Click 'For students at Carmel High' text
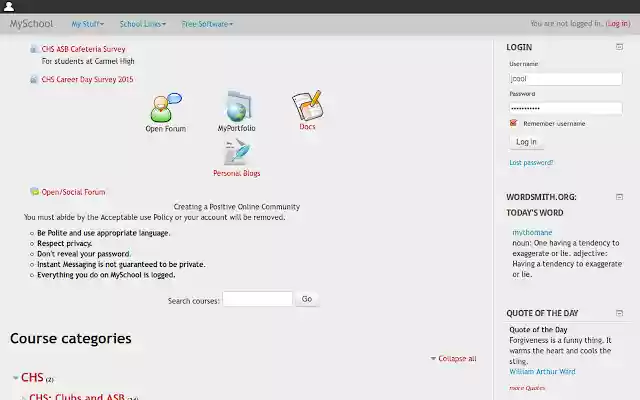The image size is (640, 400). point(88,61)
